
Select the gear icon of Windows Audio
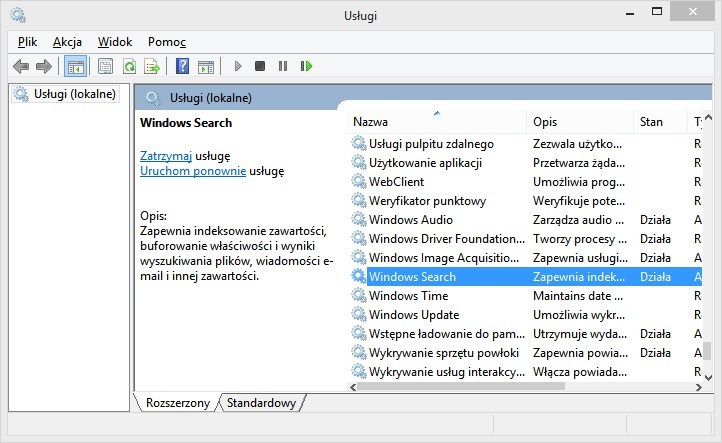click(x=358, y=219)
